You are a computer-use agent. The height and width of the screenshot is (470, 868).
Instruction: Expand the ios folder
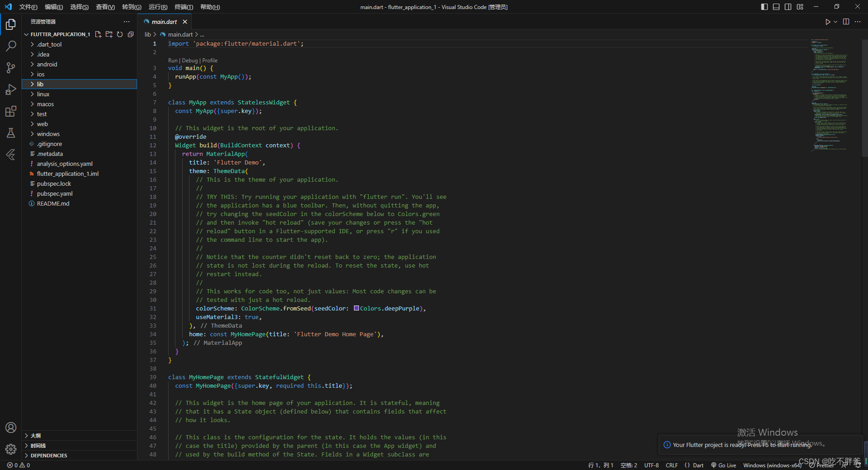coord(79,74)
